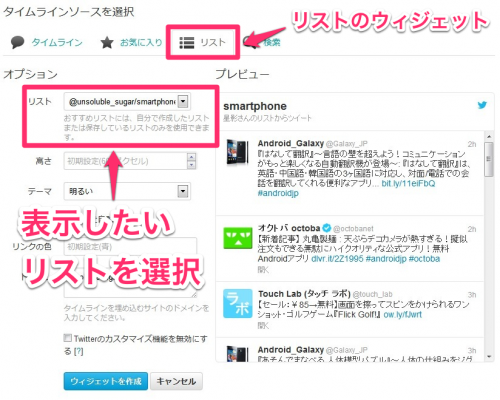Click the @touch_lab handle

372,294
